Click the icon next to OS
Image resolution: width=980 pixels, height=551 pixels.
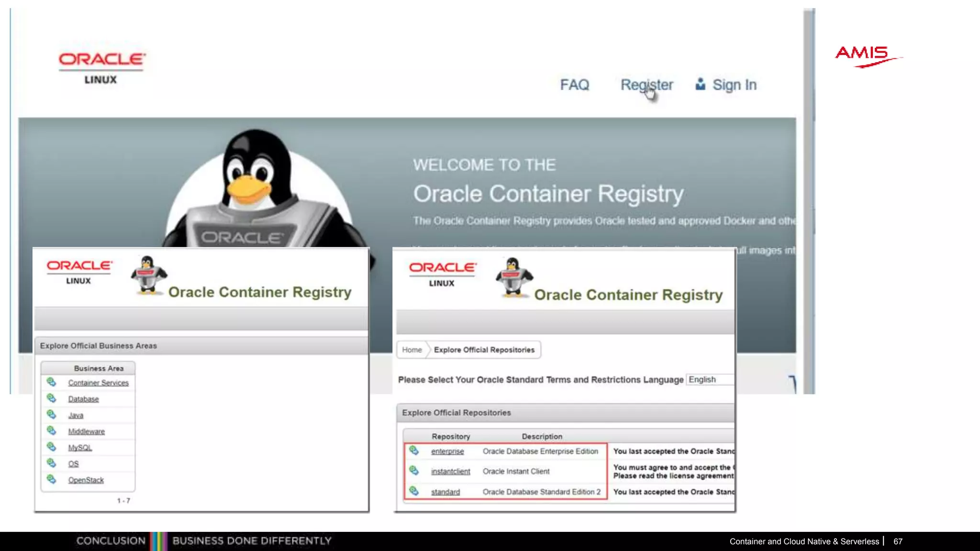click(51, 463)
